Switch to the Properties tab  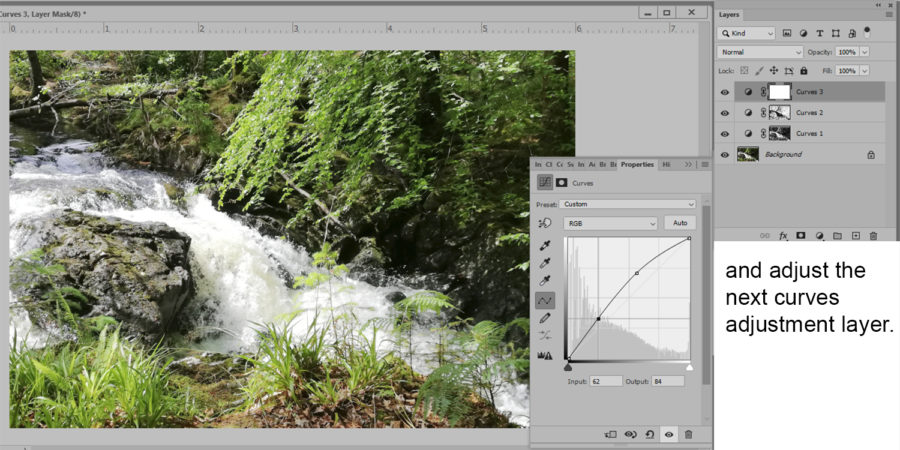pyautogui.click(x=637, y=164)
